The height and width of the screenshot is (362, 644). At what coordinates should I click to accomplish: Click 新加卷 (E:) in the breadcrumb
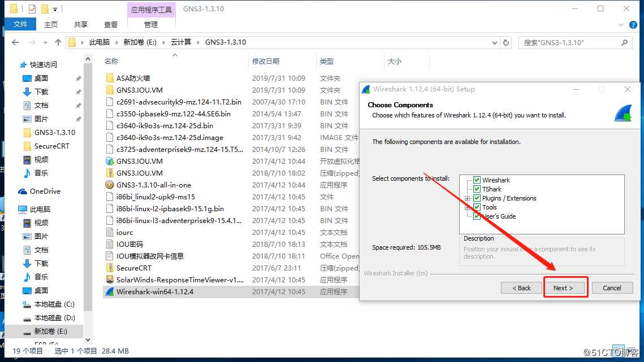click(x=140, y=42)
